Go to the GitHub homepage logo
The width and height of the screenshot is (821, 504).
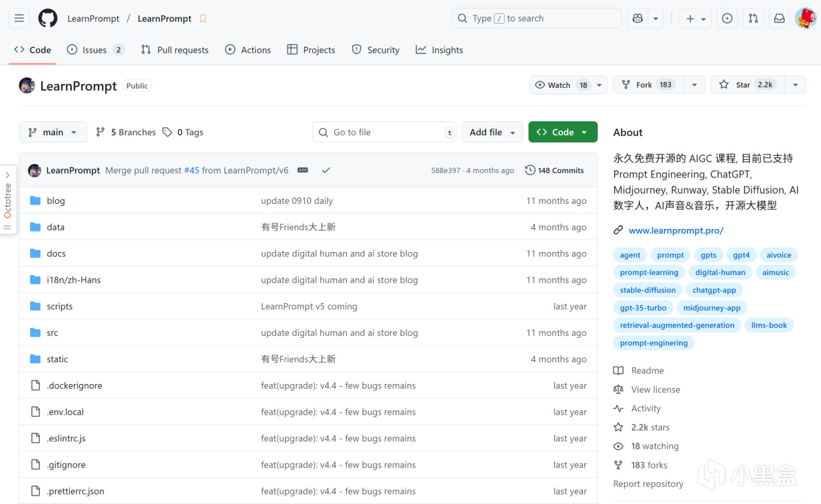[47, 19]
